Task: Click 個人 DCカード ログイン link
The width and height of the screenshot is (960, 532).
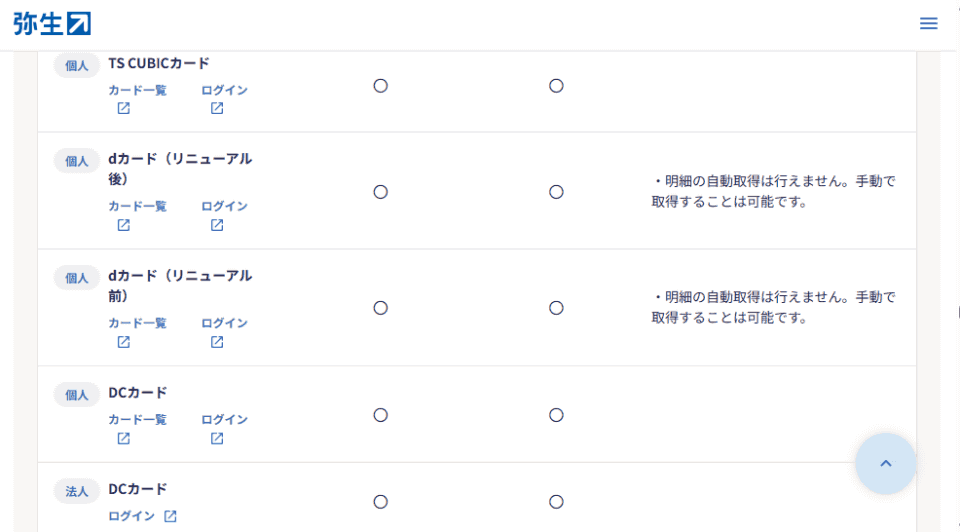Action: click(224, 420)
